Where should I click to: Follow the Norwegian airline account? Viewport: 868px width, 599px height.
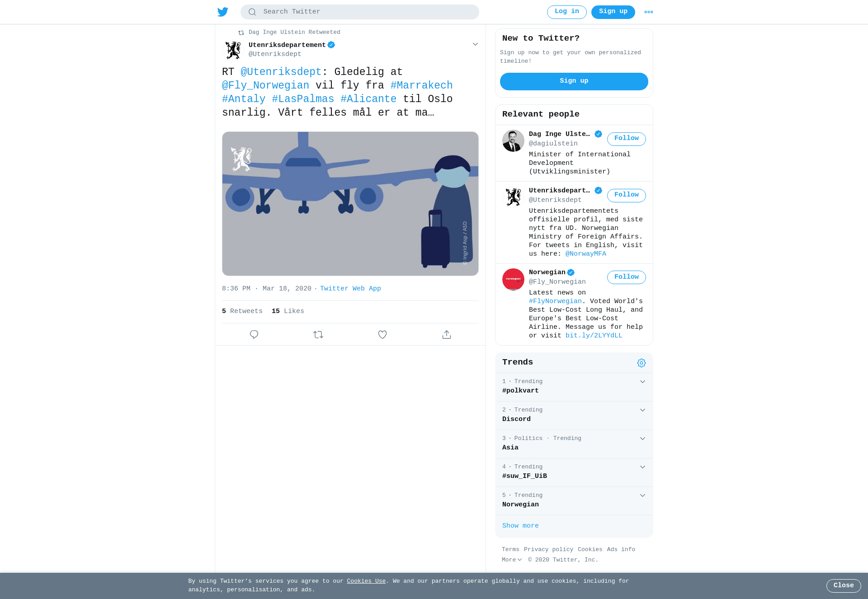pos(626,277)
